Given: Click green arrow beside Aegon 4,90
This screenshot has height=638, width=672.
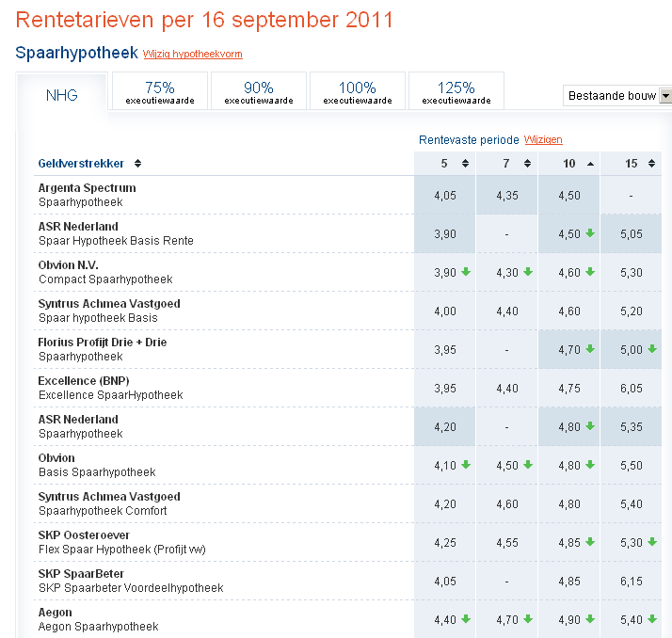Looking at the screenshot, I should (590, 619).
